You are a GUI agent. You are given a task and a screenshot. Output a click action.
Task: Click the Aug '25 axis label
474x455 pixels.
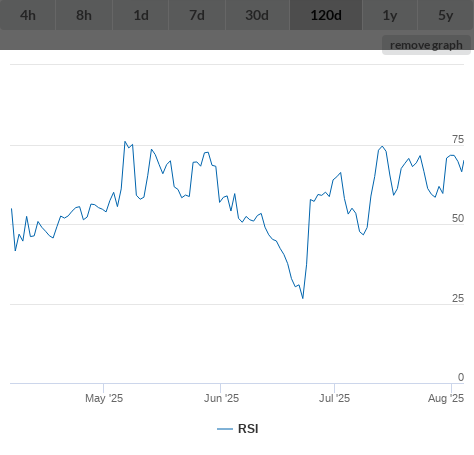446,398
